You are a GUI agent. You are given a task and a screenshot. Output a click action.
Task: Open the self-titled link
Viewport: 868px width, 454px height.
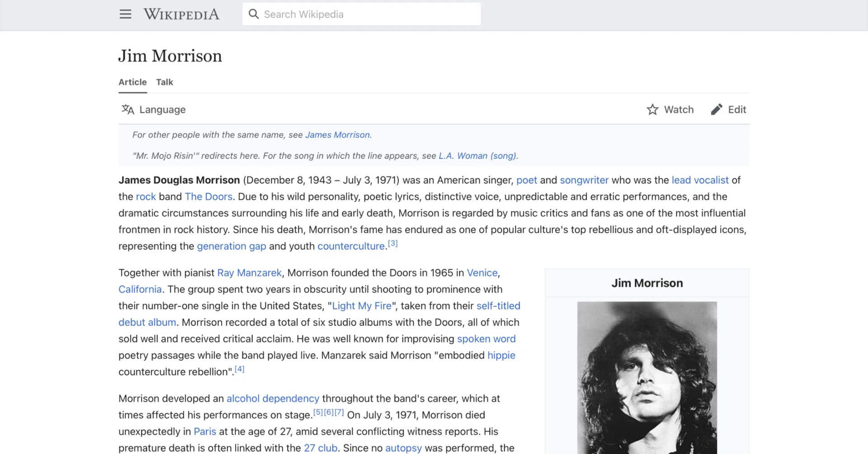(x=498, y=306)
